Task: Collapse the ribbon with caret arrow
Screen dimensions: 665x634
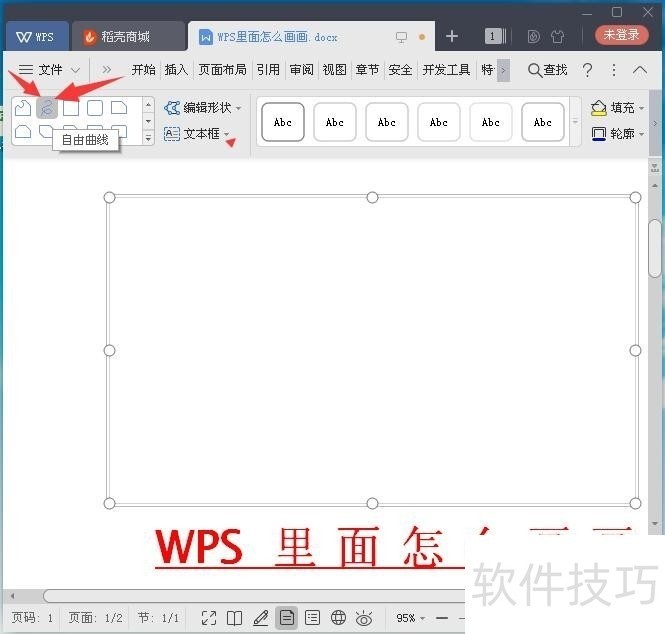Action: [640, 70]
